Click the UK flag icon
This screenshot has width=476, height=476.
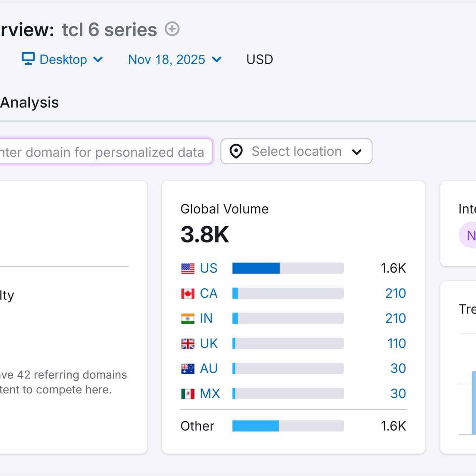[x=188, y=343]
